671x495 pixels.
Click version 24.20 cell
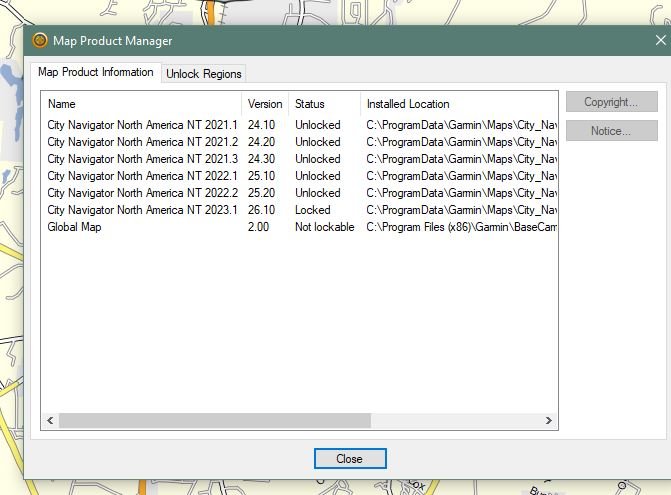tap(261, 142)
